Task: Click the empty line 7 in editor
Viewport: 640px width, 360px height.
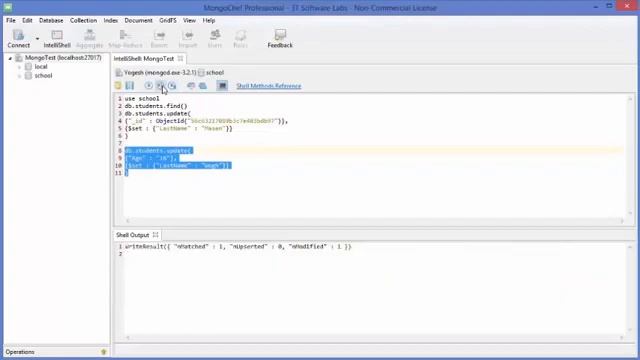Action: [x=373, y=143]
